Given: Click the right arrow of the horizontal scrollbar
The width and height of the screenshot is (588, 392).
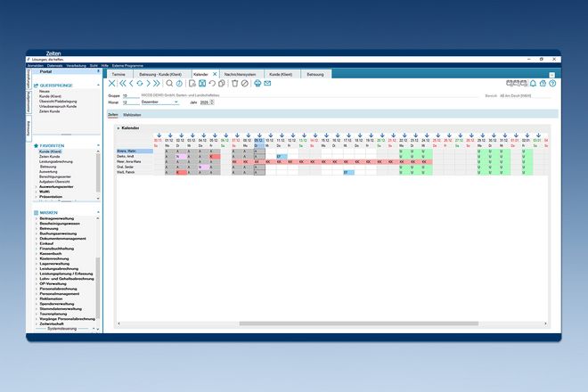Looking at the screenshot, I should click(545, 323).
